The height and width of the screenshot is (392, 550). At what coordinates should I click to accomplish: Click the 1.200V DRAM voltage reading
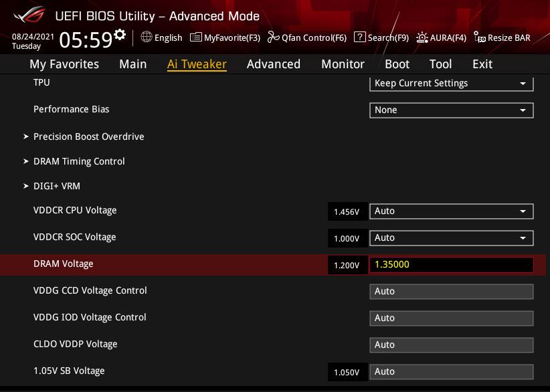[347, 265]
